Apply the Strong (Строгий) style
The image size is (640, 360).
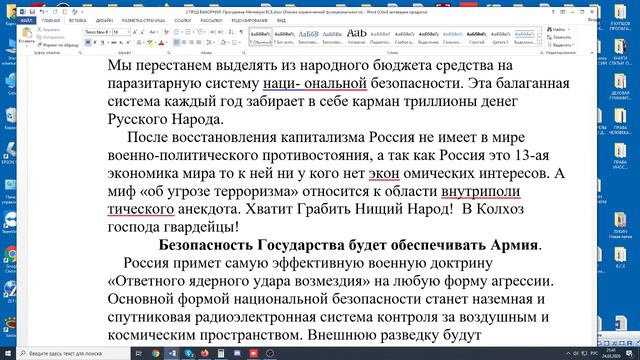(476, 37)
